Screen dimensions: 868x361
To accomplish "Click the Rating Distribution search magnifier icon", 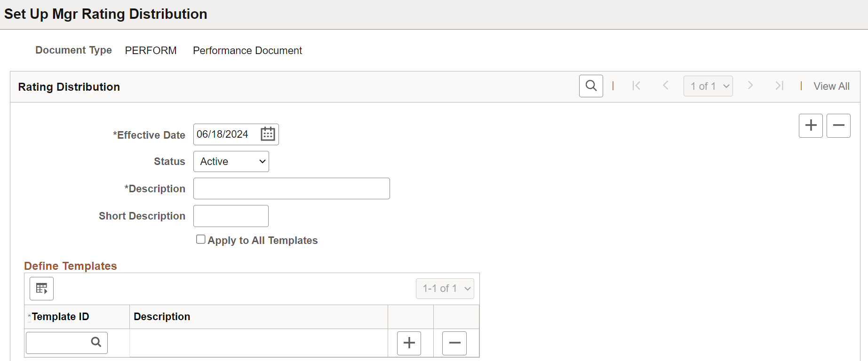I will pyautogui.click(x=591, y=86).
